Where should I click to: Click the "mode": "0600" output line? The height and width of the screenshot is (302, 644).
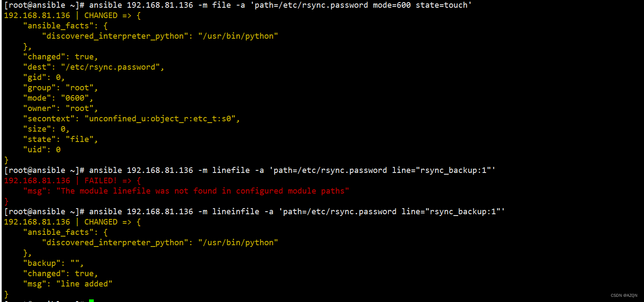coord(58,98)
